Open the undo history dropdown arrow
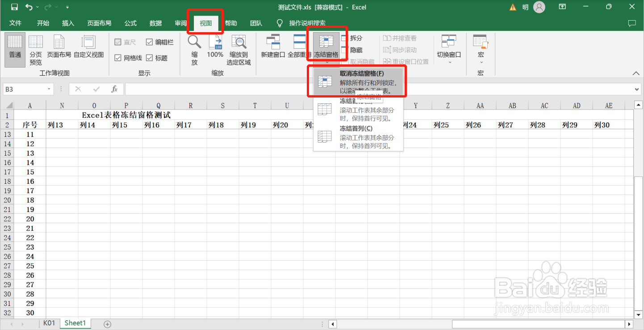 (x=38, y=7)
